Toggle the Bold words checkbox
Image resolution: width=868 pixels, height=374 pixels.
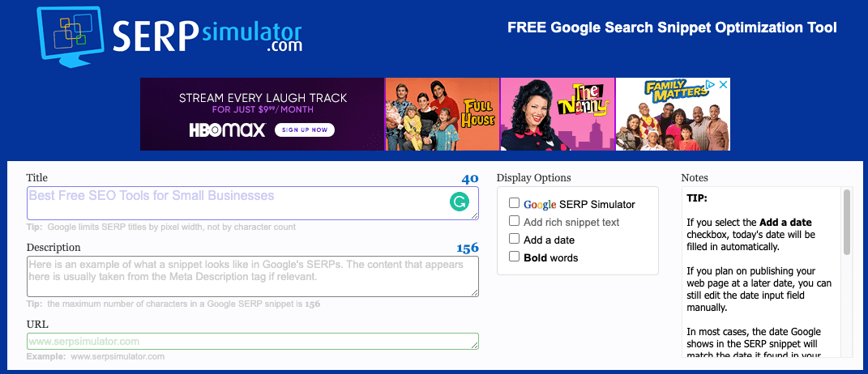tap(515, 256)
